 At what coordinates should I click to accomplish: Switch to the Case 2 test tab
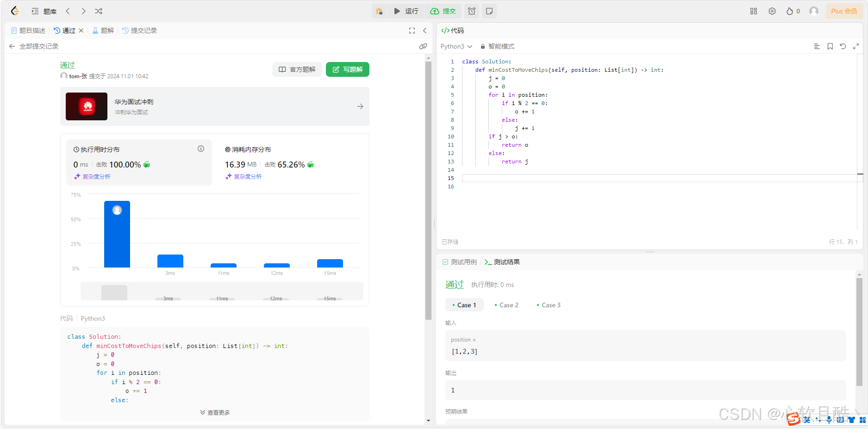[506, 305]
